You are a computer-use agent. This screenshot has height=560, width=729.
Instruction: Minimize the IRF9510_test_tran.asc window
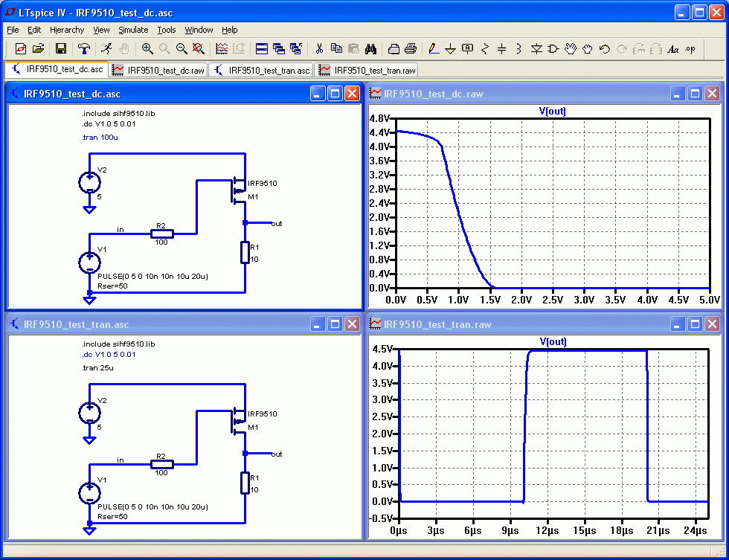[317, 324]
